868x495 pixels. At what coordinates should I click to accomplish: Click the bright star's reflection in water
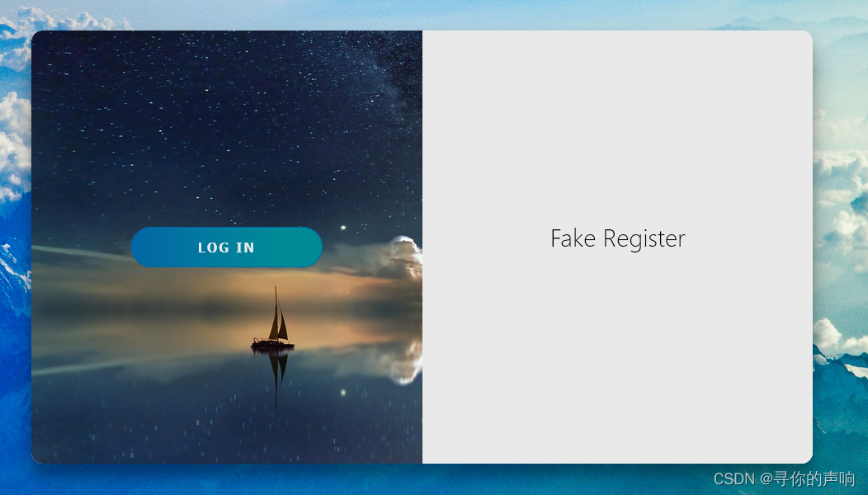click(343, 393)
